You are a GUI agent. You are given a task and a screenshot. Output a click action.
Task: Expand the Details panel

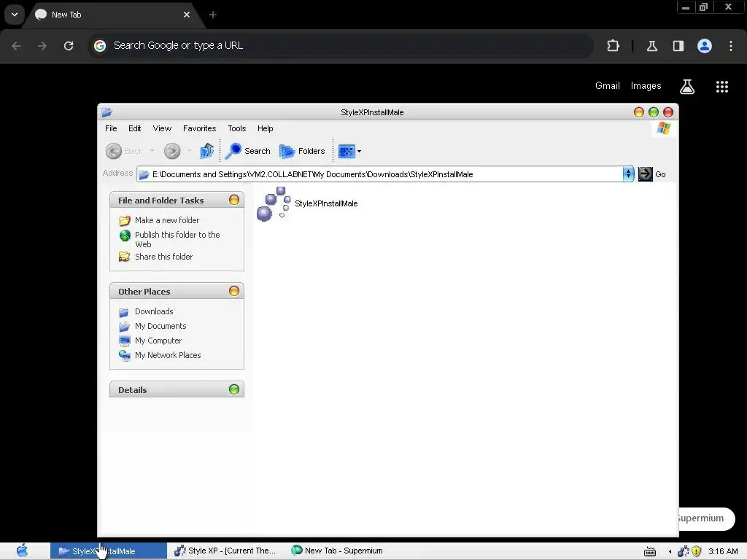coord(234,389)
